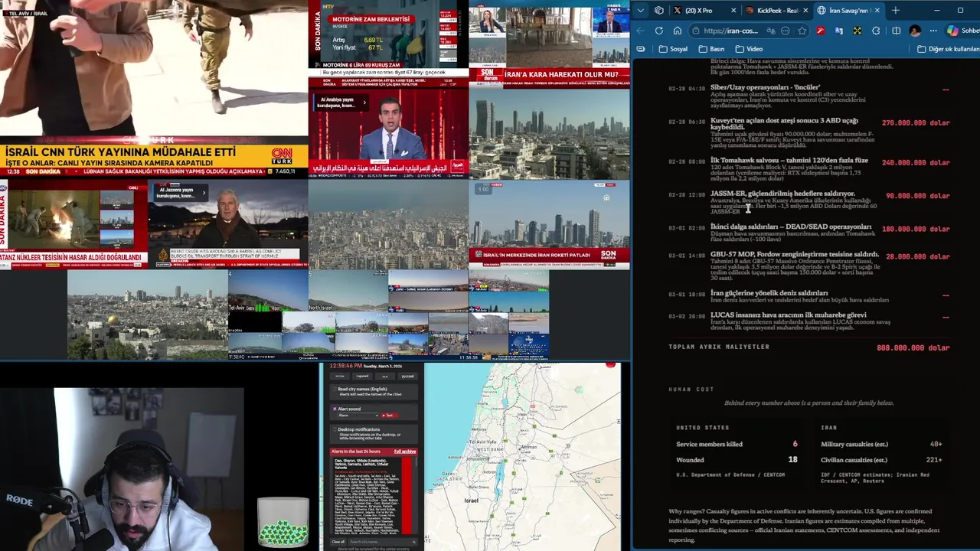Click 'Civilian casualties (est.)' row
The width and height of the screenshot is (980, 551).
point(881,460)
